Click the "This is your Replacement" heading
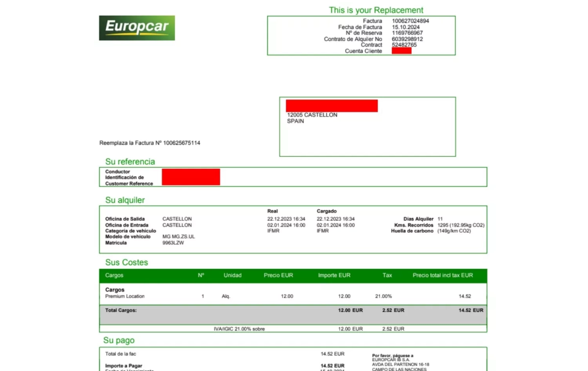This screenshot has height=371, width=588. [x=376, y=10]
